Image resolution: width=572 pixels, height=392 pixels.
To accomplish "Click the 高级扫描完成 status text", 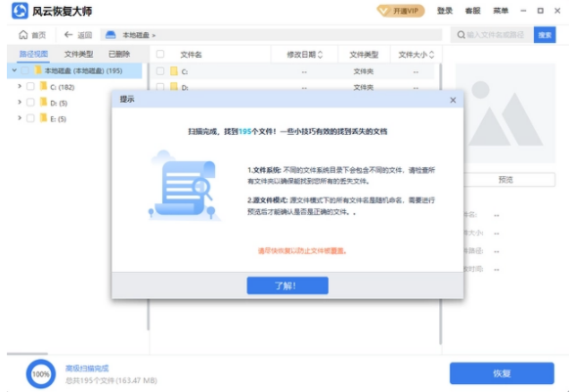I will (x=87, y=369).
